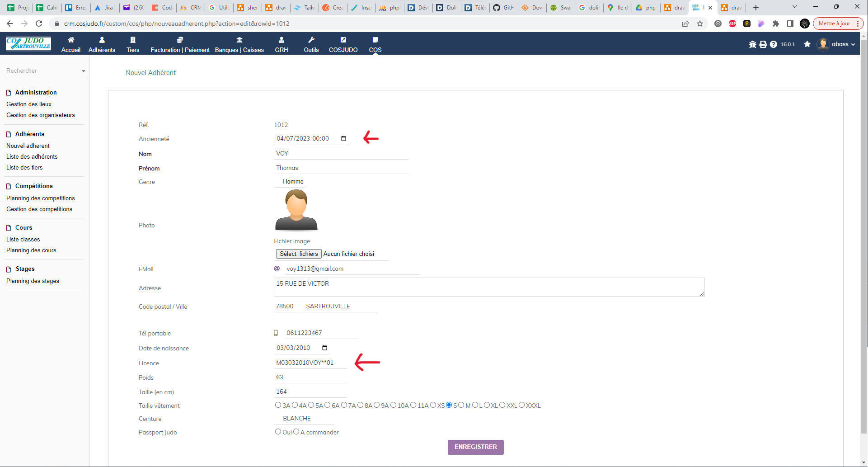The height and width of the screenshot is (467, 868).
Task: Click the COS JUDO Sartrouville logo
Action: click(28, 43)
